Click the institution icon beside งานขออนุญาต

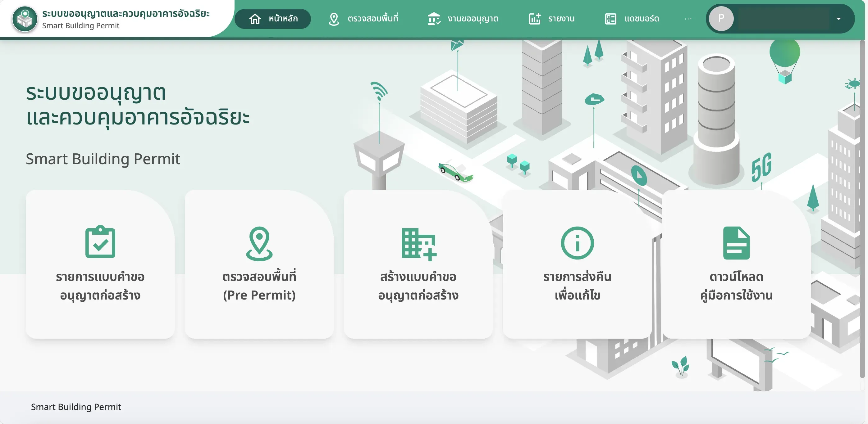tap(434, 19)
